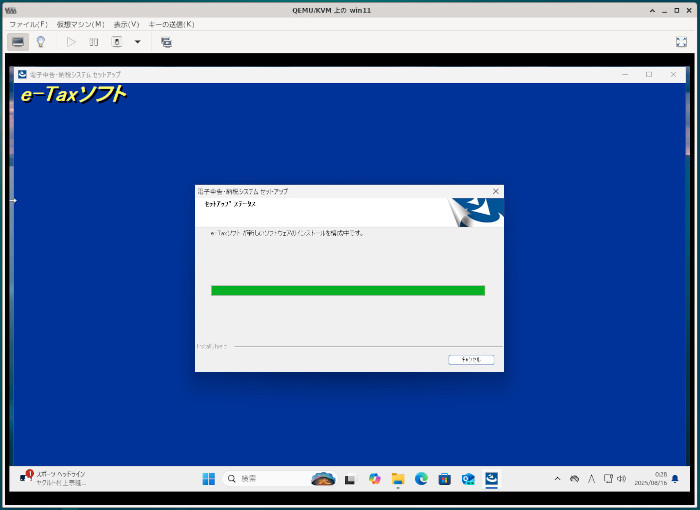Open network settings tray icon
Viewport: 700px width, 510px height.
[608, 478]
